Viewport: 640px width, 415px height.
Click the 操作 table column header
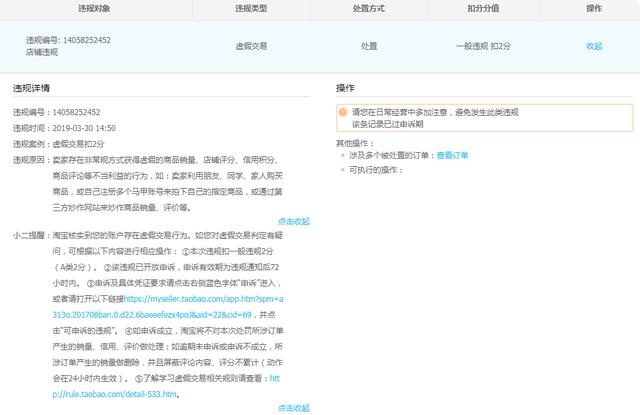(x=594, y=7)
